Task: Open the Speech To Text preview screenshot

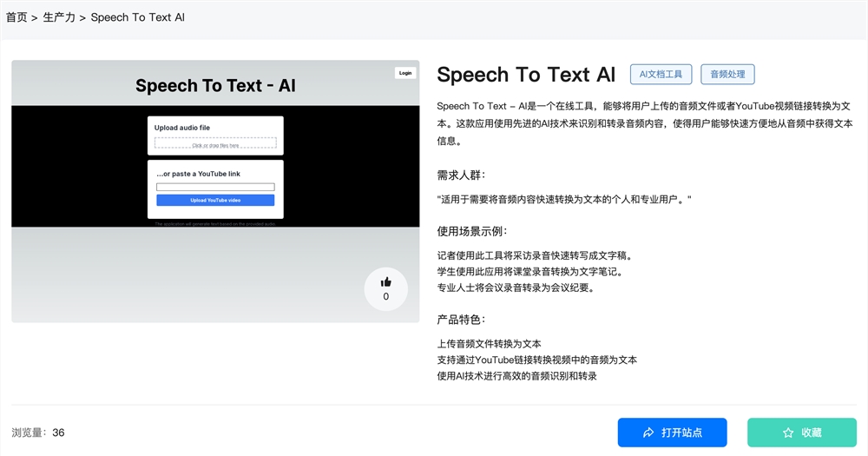Action: 215,191
